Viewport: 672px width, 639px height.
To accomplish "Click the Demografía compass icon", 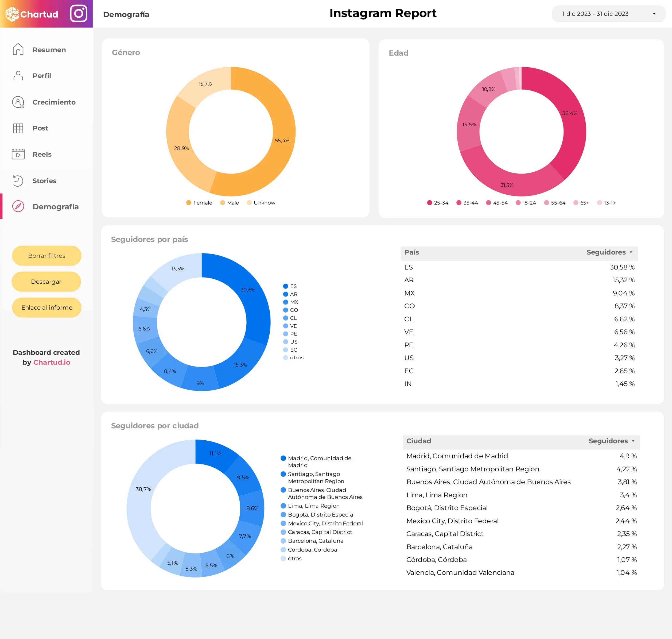I will pos(18,206).
